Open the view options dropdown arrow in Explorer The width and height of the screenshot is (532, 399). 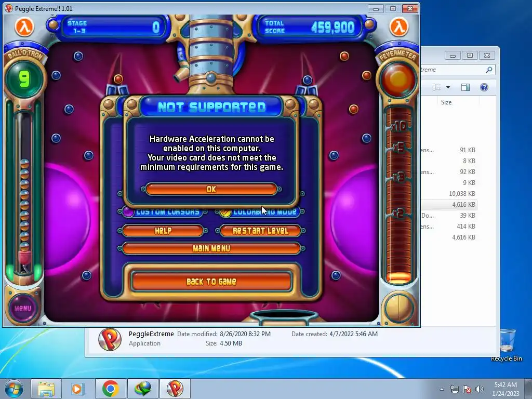[x=448, y=87]
